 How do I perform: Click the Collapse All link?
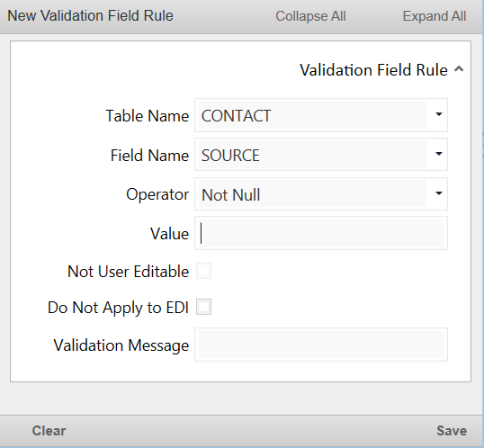coord(310,16)
